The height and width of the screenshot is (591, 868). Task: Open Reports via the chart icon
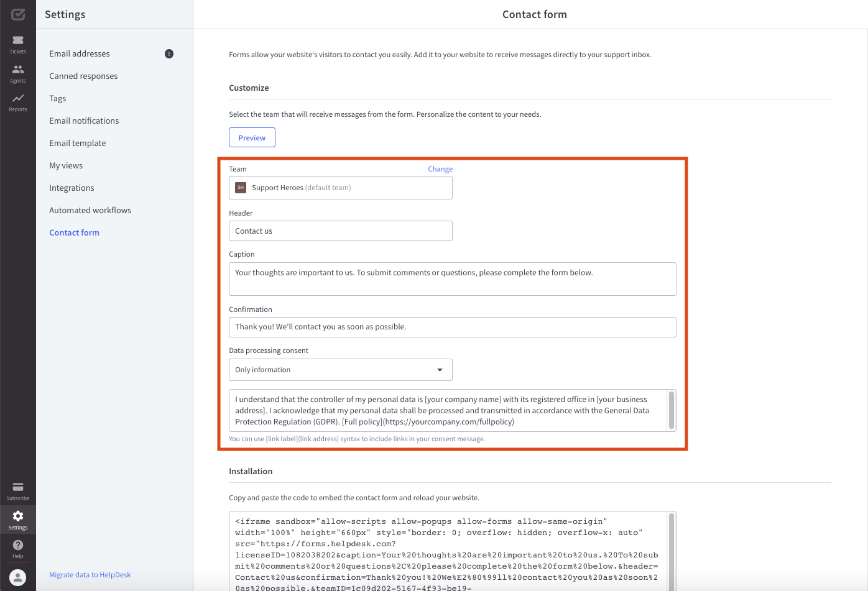click(x=17, y=98)
